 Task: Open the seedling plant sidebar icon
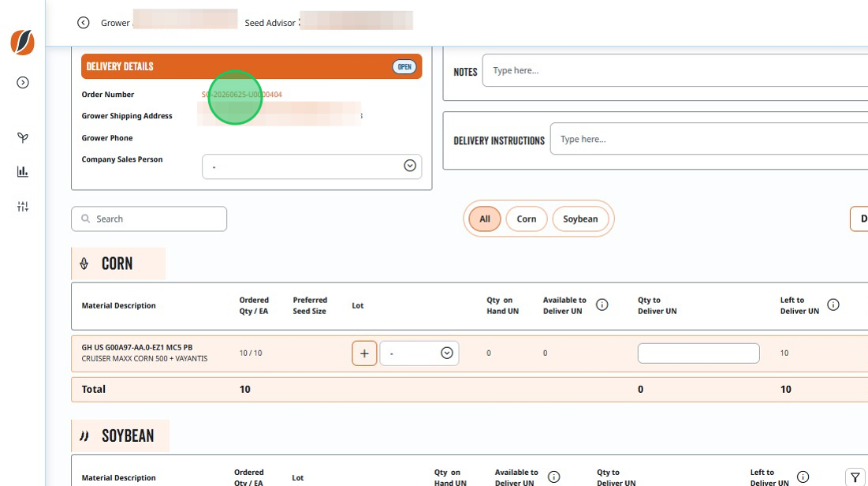[x=23, y=137]
